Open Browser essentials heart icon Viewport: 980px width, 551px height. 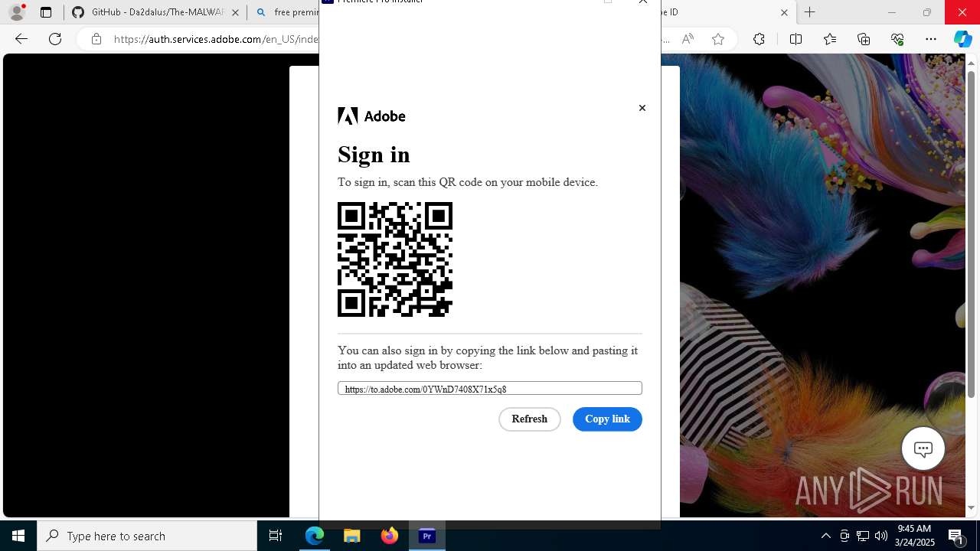click(x=897, y=39)
